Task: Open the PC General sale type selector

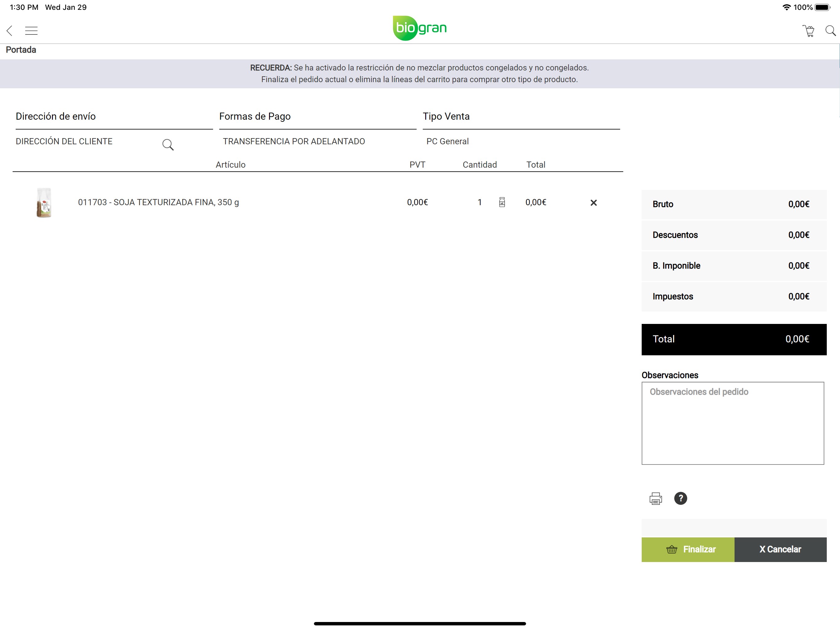Action: click(447, 142)
